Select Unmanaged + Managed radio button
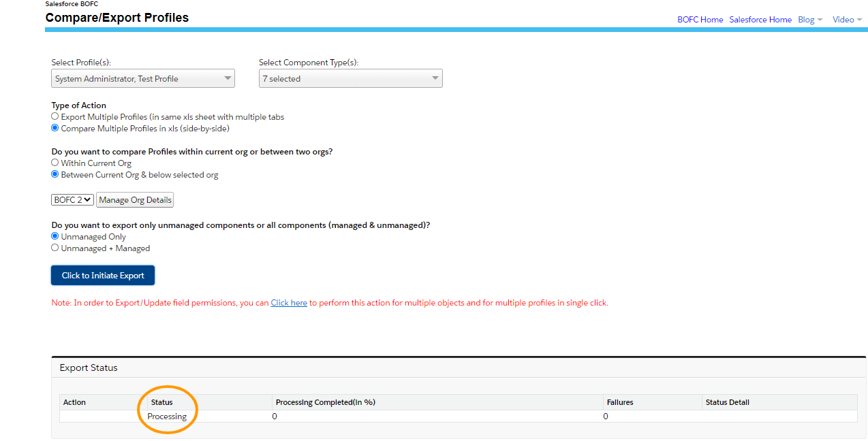This screenshot has width=868, height=441. (55, 248)
